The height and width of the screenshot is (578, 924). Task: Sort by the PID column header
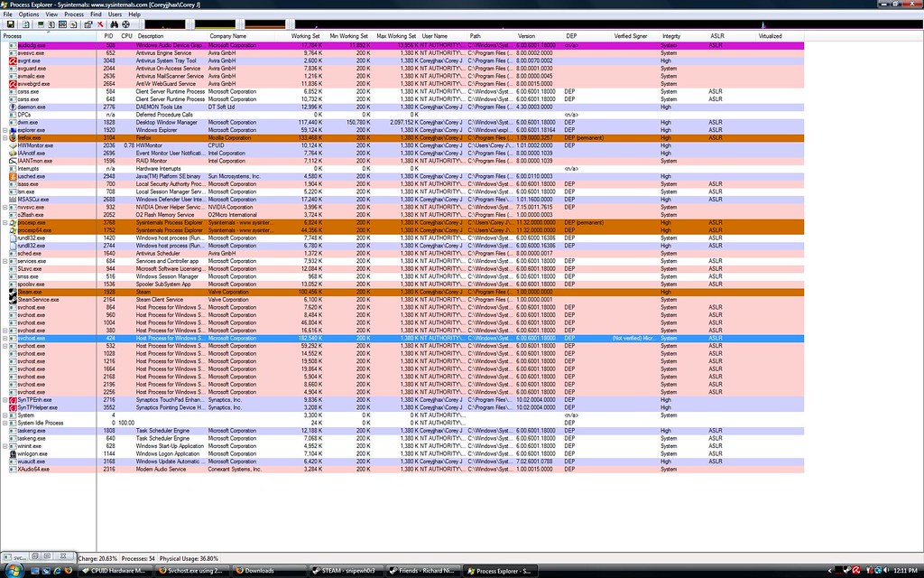point(108,36)
